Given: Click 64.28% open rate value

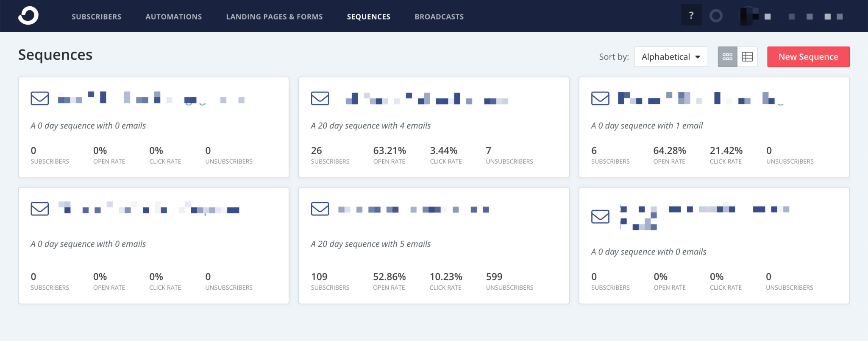Looking at the screenshot, I should pyautogui.click(x=670, y=151).
